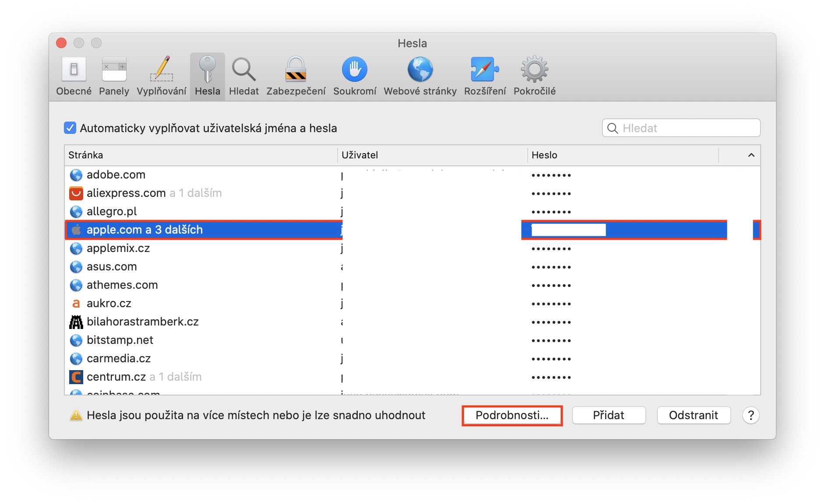
Task: Switch to the Zabezpečení tab label
Action: (296, 91)
